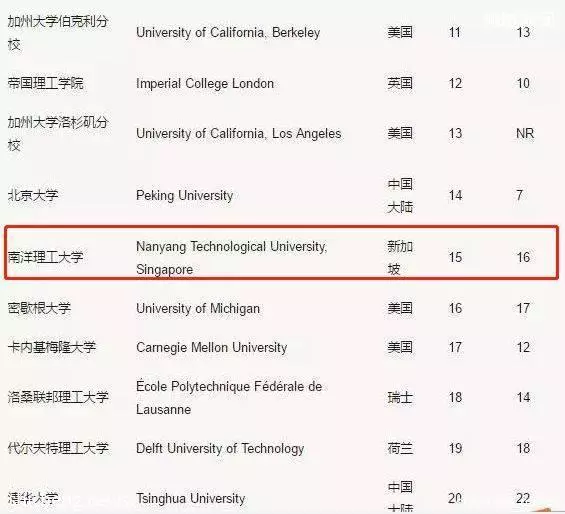Click rank 17 in Carnegie Mellon row
565x514 pixels.
click(x=455, y=347)
